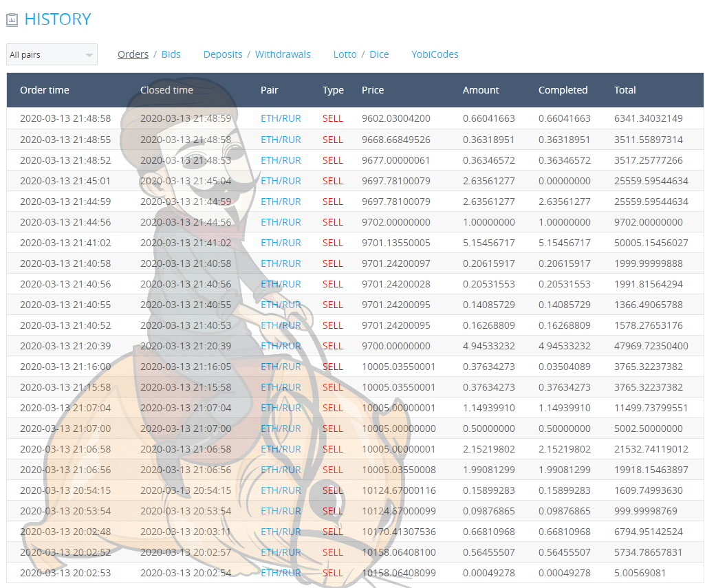
Task: Open ETH/RUR link in the 20:54:15 order row
Action: click(281, 490)
